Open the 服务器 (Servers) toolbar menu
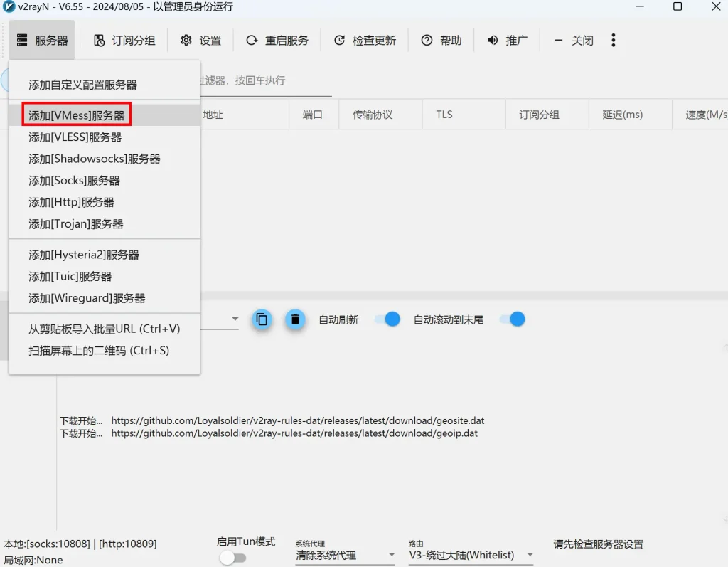The height and width of the screenshot is (567, 728). point(41,41)
